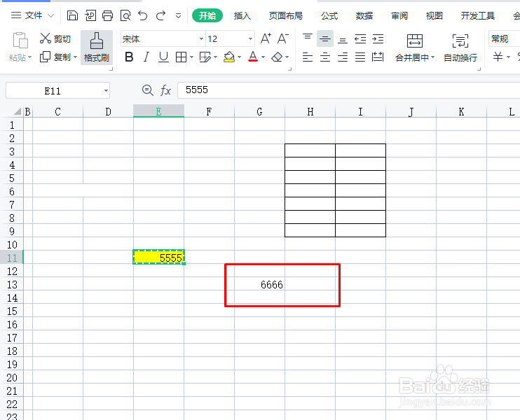Image resolution: width=520 pixels, height=420 pixels.
Task: Open Insert Function fx
Action: coord(165,90)
